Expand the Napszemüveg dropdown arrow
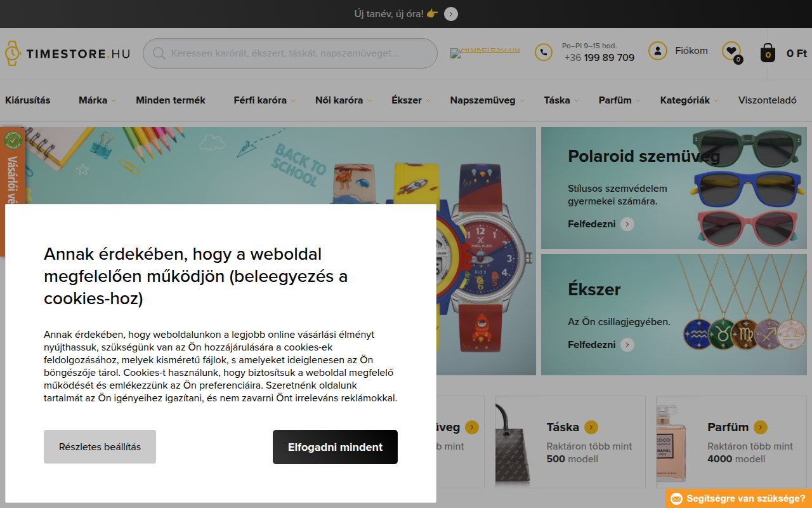The height and width of the screenshot is (508, 812). tap(521, 100)
